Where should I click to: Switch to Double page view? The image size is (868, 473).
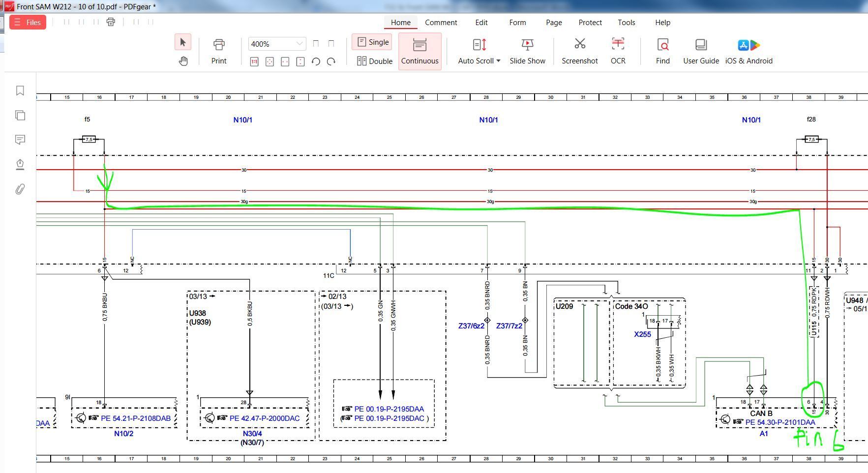click(375, 61)
